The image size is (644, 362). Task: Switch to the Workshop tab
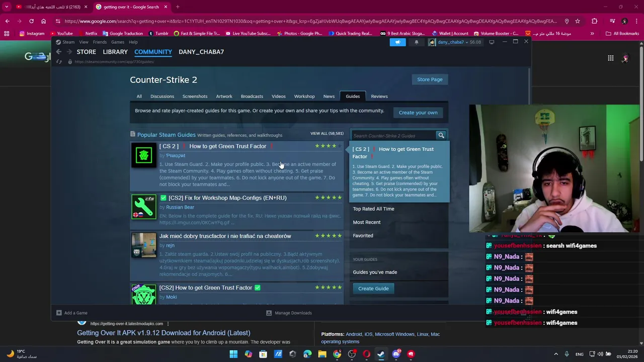point(304,96)
